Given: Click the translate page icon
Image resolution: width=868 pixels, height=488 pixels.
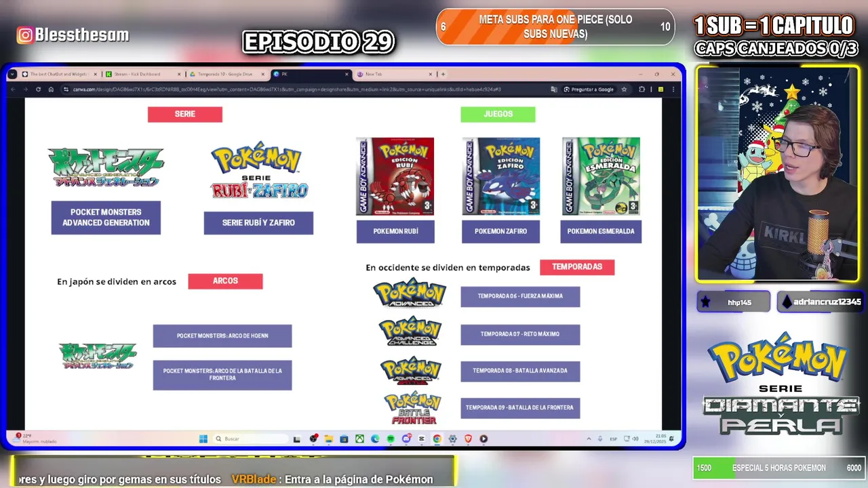Looking at the screenshot, I should coord(554,89).
